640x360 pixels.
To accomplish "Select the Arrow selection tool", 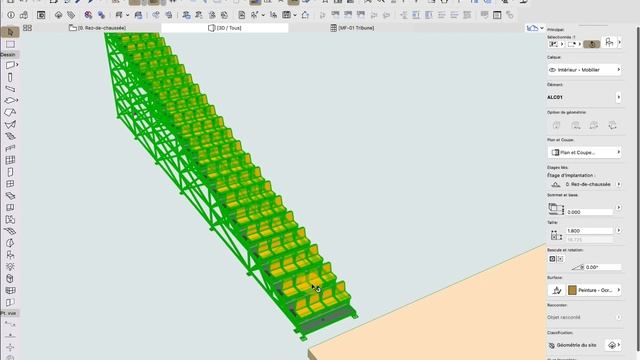I will 10,32.
